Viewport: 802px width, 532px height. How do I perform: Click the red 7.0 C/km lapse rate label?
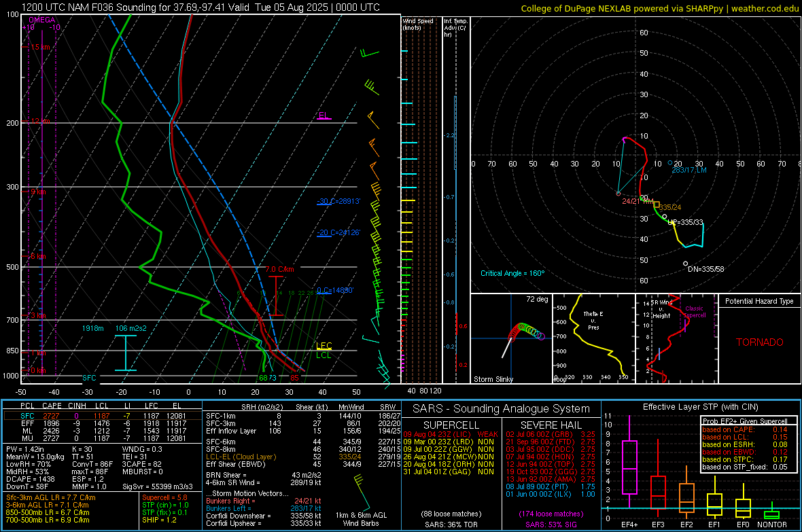tap(280, 269)
